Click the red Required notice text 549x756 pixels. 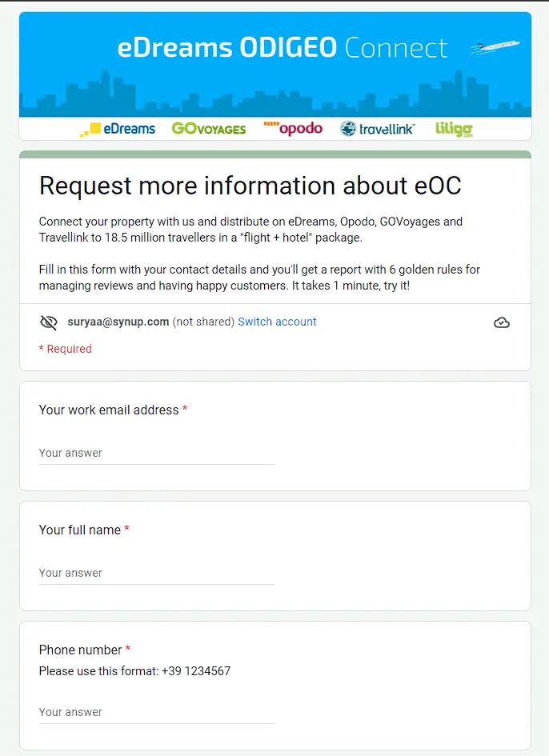tap(66, 349)
